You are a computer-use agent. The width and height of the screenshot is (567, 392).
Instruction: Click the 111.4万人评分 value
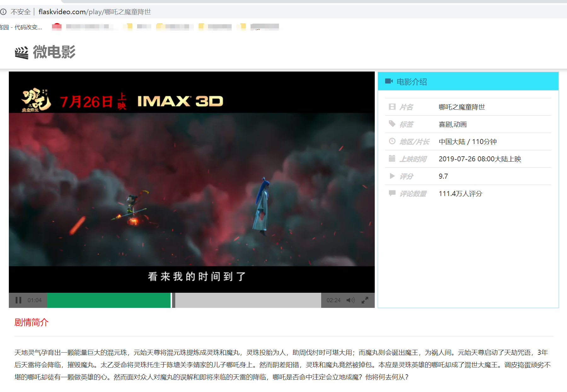tap(460, 194)
